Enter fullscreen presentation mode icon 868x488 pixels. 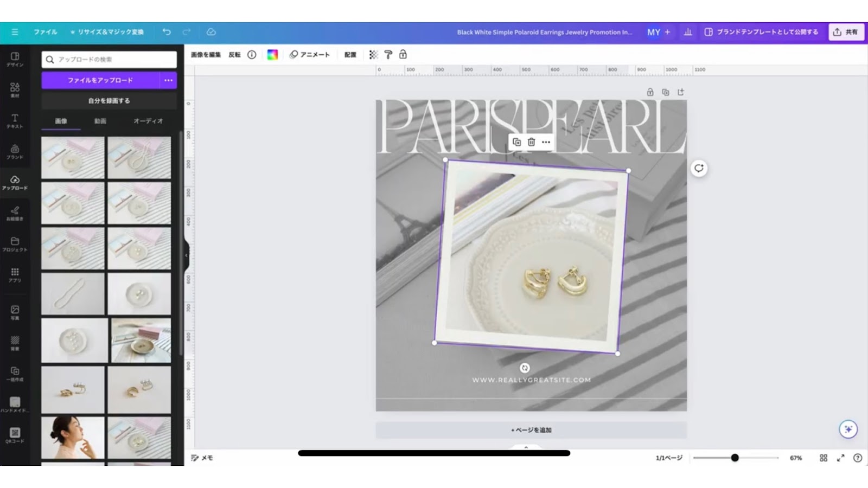pyautogui.click(x=840, y=458)
